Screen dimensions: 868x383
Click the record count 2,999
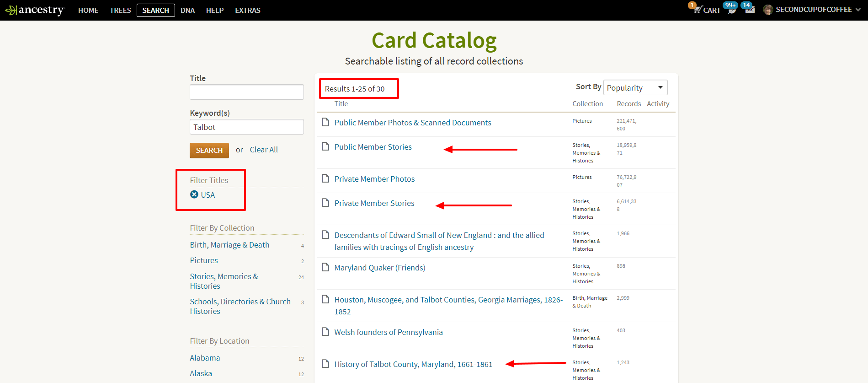pos(623,298)
